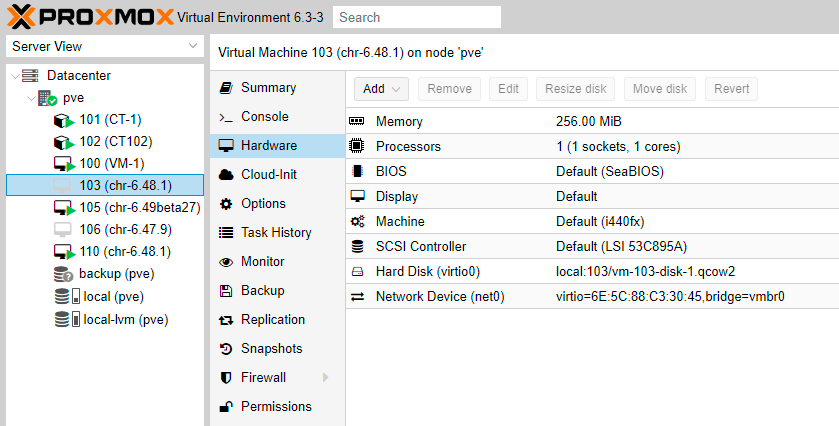839x426 pixels.
Task: Switch to the Snapshots section
Action: tap(271, 348)
